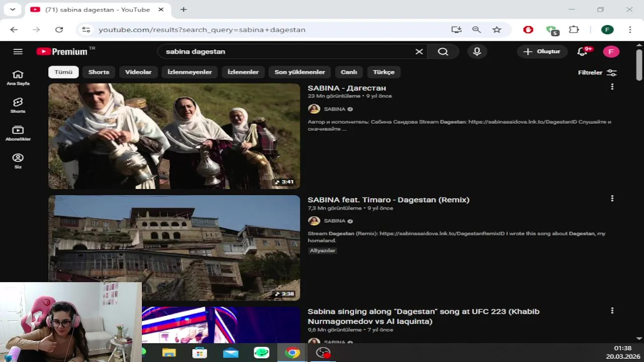Open Chrome three-dot menu
Screen dimensions: 644x362
pos(630,30)
